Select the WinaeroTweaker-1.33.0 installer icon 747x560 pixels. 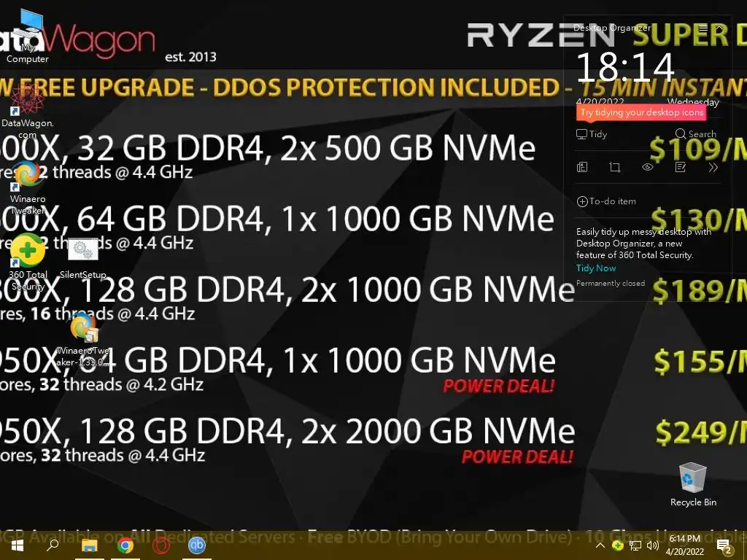(x=83, y=339)
